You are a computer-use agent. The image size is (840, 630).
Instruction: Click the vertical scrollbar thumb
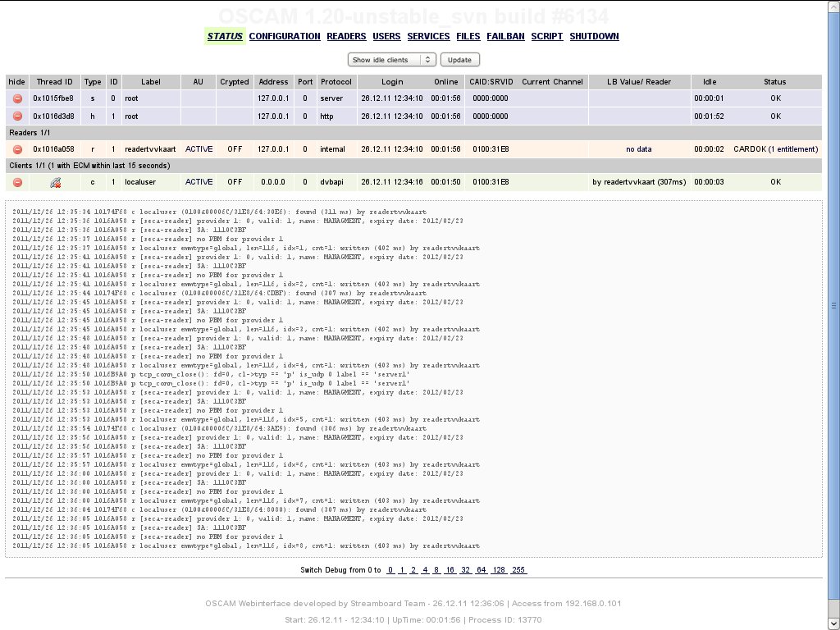(833, 305)
